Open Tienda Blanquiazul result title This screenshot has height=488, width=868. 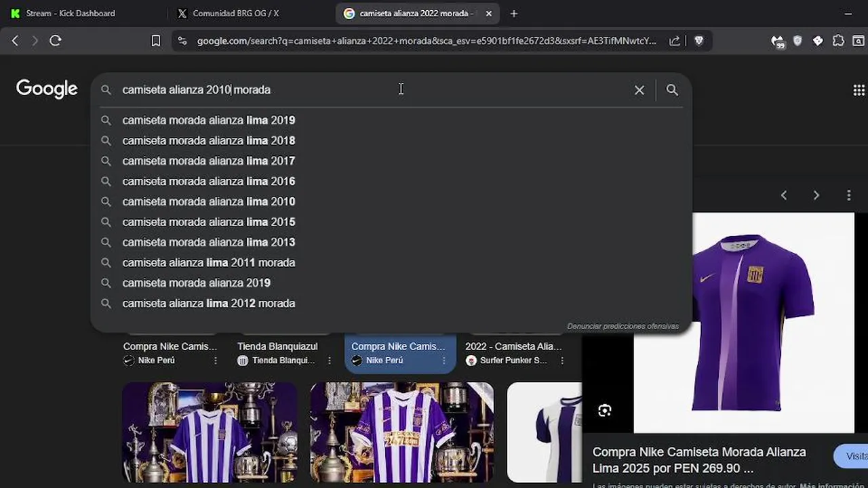coord(277,346)
